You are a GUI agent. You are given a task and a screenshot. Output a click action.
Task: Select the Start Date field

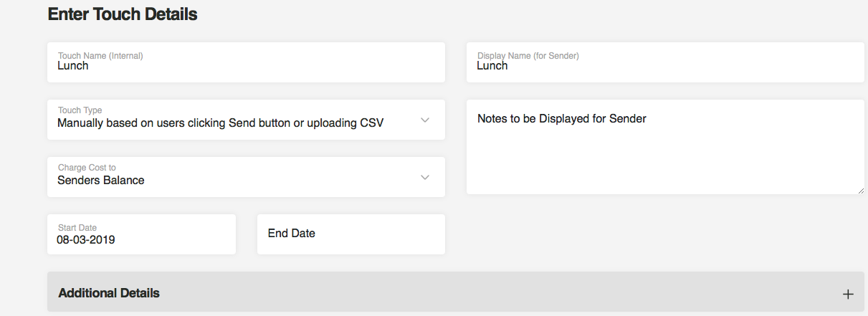point(141,234)
